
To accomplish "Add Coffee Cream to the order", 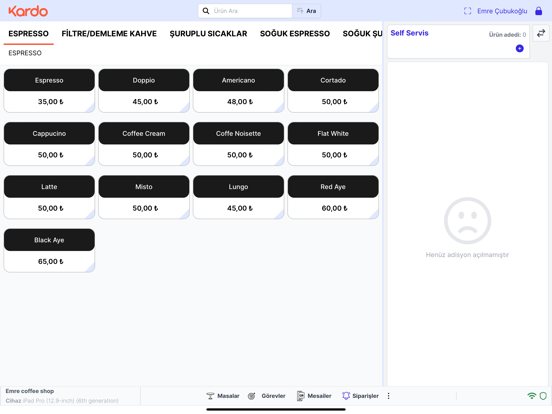I will pos(144,144).
